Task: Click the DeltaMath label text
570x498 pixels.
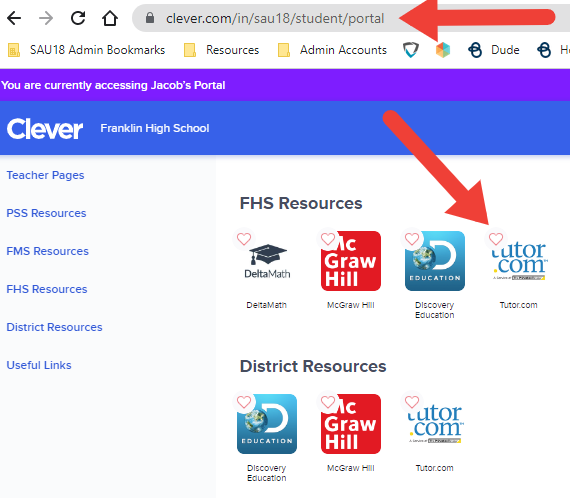Action: (266, 305)
